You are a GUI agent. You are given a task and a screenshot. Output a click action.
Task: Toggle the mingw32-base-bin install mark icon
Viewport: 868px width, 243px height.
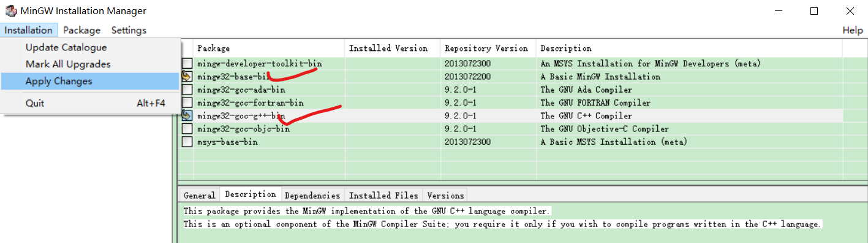[x=187, y=77]
